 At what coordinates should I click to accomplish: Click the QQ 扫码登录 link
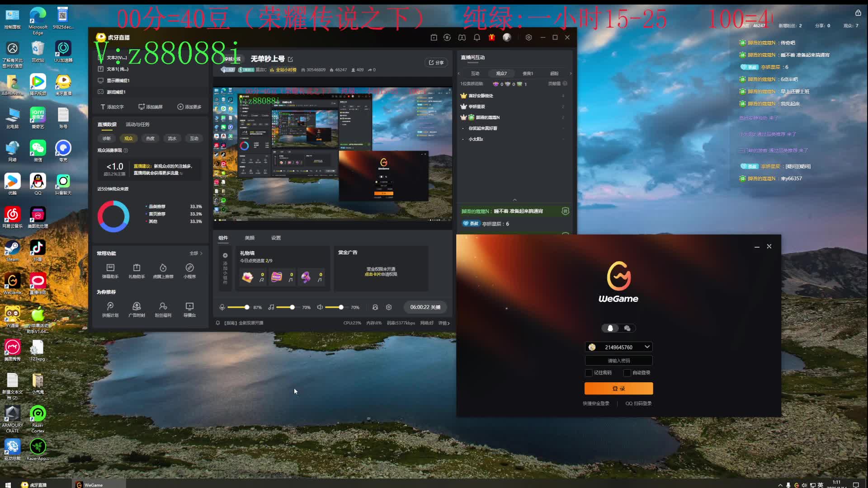point(638,404)
